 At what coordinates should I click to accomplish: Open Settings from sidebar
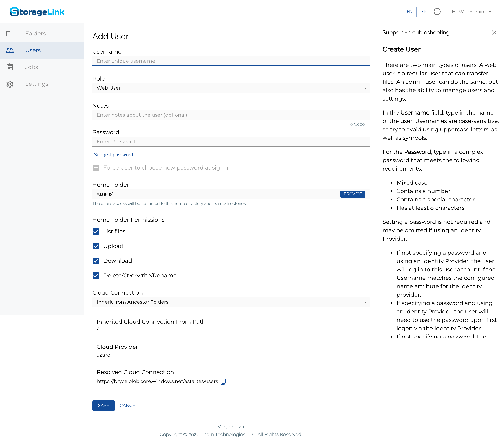coord(42,84)
